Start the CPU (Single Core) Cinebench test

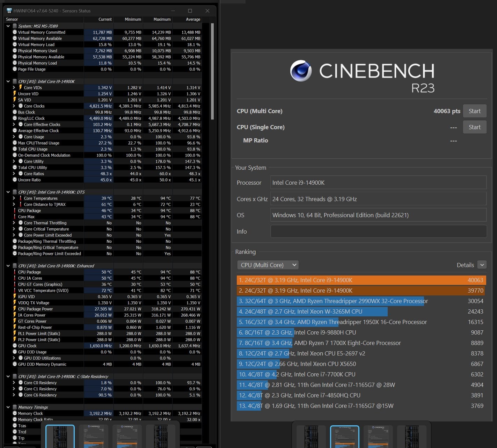[x=475, y=127]
